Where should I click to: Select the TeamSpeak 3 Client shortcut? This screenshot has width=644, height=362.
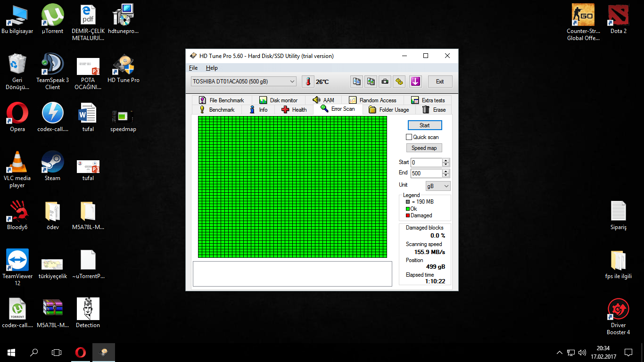[53, 72]
